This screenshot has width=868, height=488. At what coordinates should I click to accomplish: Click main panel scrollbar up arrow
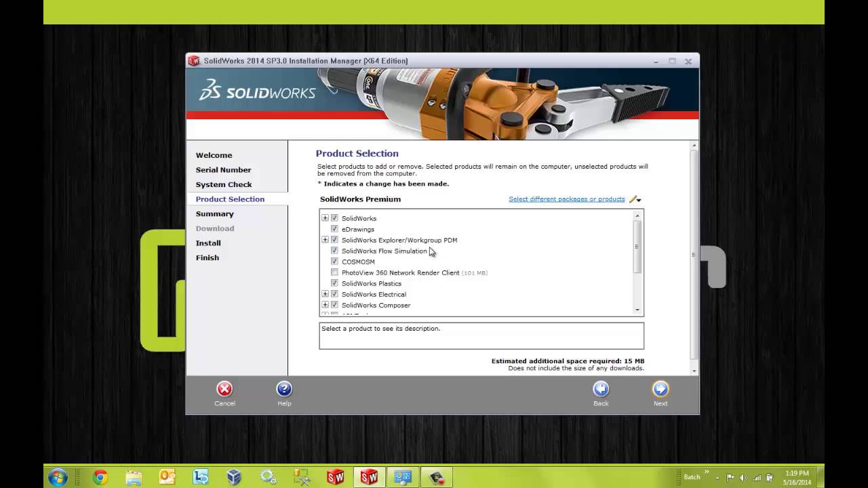694,145
